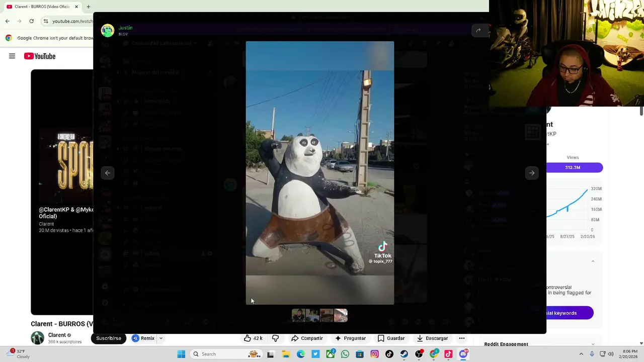Screen dimensions: 644x362
Task: Open the 32°F Cloudy weather widget
Action: point(18,354)
